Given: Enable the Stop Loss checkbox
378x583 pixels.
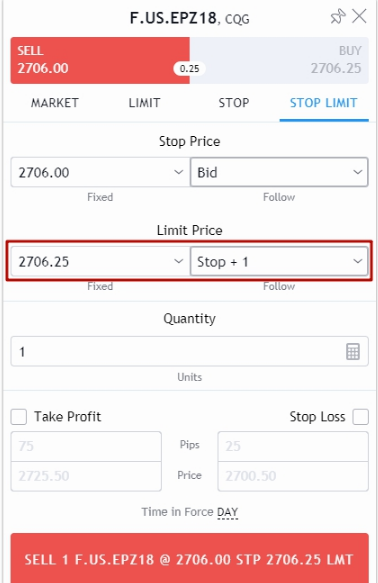Looking at the screenshot, I should tap(361, 417).
